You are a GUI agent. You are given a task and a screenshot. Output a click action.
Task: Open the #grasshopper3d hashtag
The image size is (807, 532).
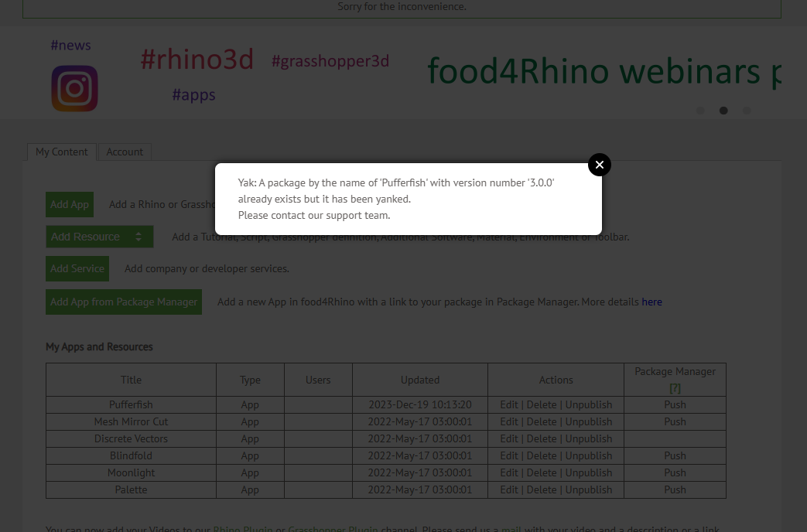(330, 61)
